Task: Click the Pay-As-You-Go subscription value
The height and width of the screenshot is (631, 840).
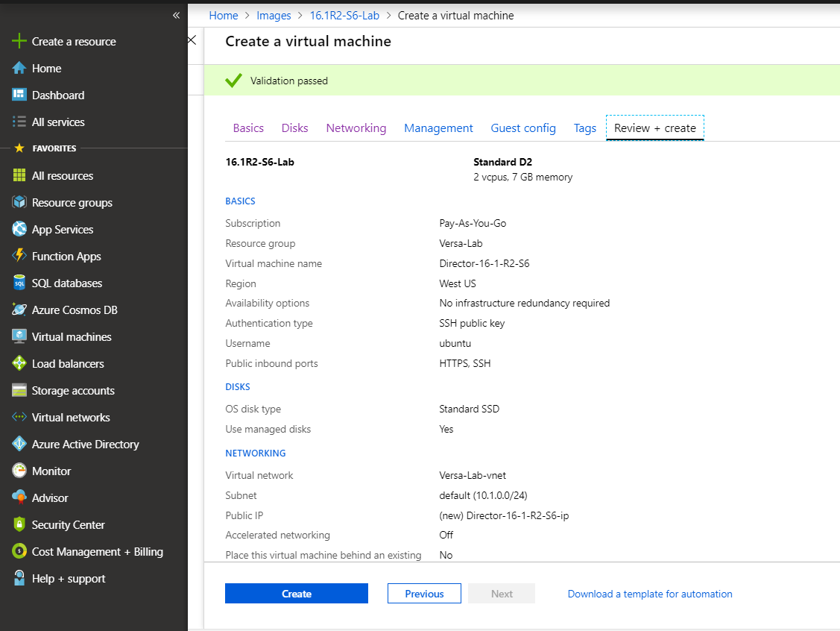Action: (x=473, y=223)
